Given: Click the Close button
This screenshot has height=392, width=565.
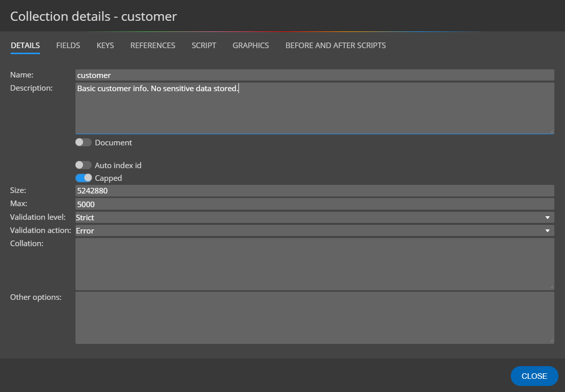Looking at the screenshot, I should coord(535,376).
